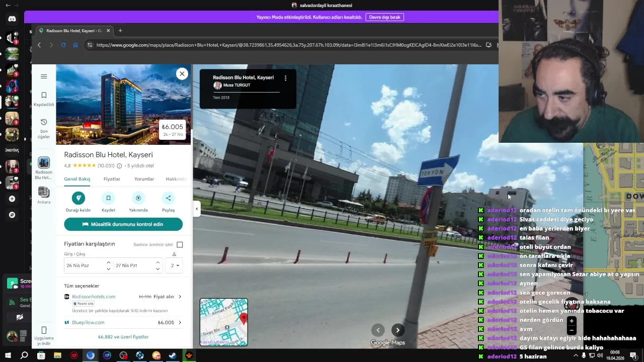Click Müsaitlik durumunu kontrol edin button

point(123,224)
